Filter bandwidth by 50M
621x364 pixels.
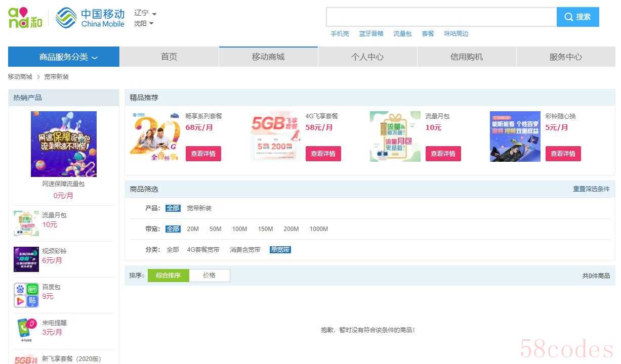pos(216,229)
